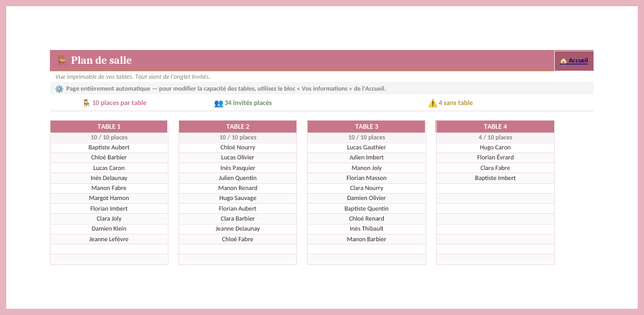Select the Lucas Caron cell
The image size is (644, 315).
tap(109, 167)
